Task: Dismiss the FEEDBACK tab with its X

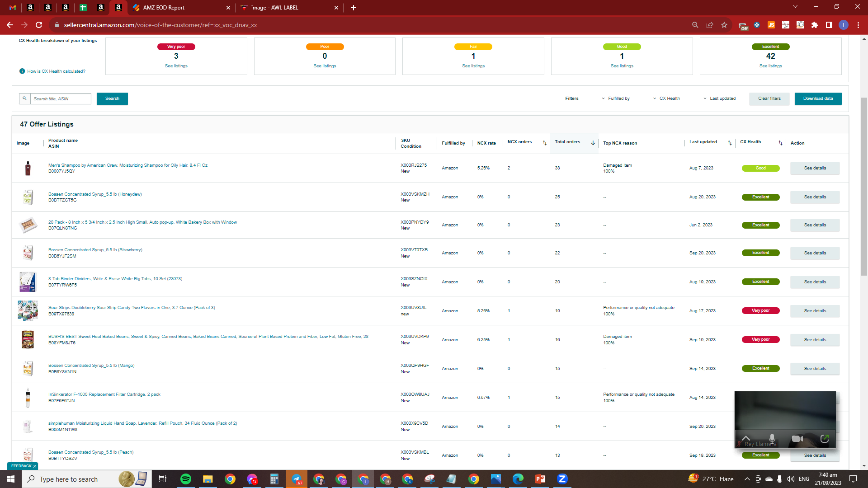Action: (35, 466)
